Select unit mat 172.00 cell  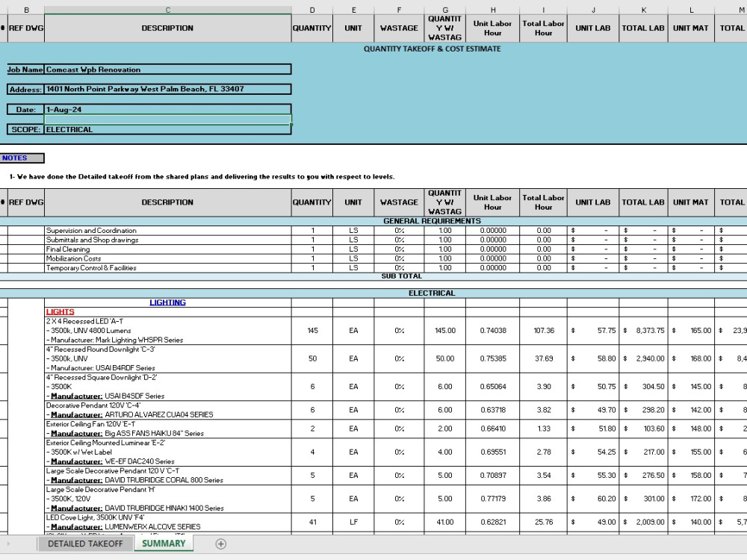click(x=691, y=499)
